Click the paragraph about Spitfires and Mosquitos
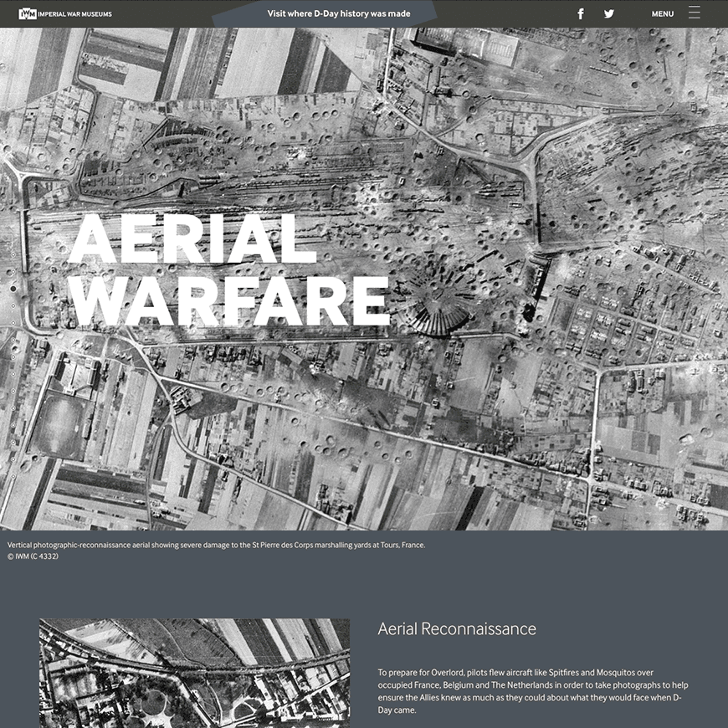Screen dimensions: 728x728 533,691
